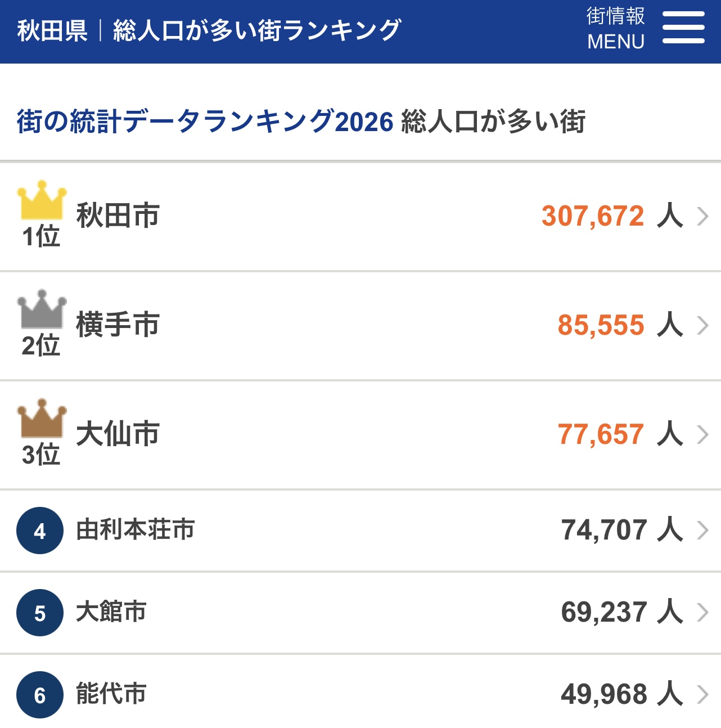Click the 307,672 population figure
721x728 pixels.
[593, 216]
